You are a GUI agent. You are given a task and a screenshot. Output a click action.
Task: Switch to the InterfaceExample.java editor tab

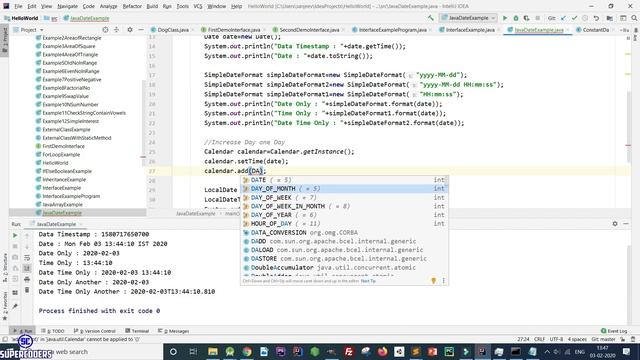[470, 30]
